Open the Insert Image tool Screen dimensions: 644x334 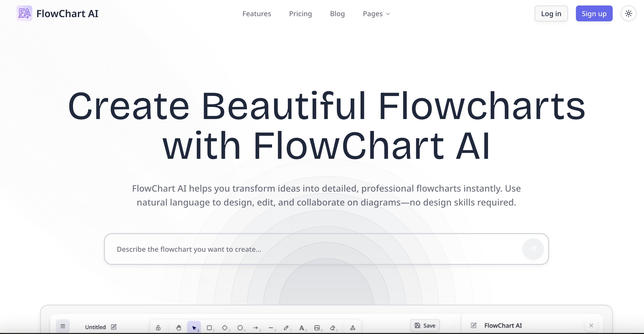click(x=317, y=328)
